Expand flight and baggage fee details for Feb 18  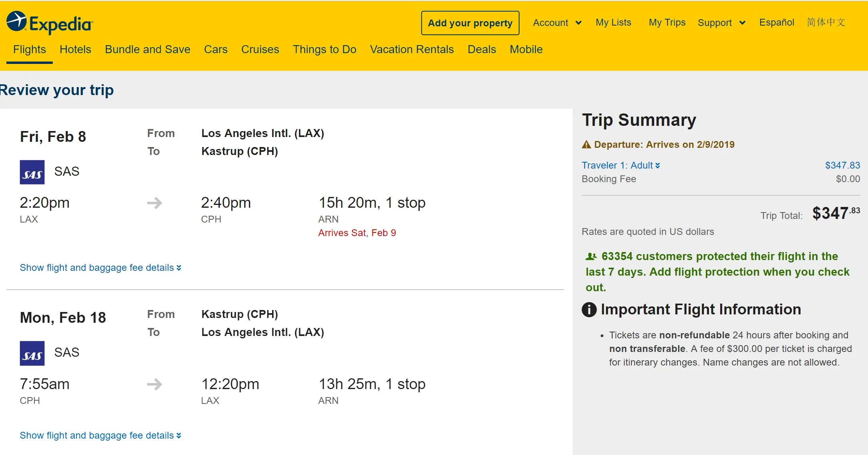pyautogui.click(x=101, y=435)
